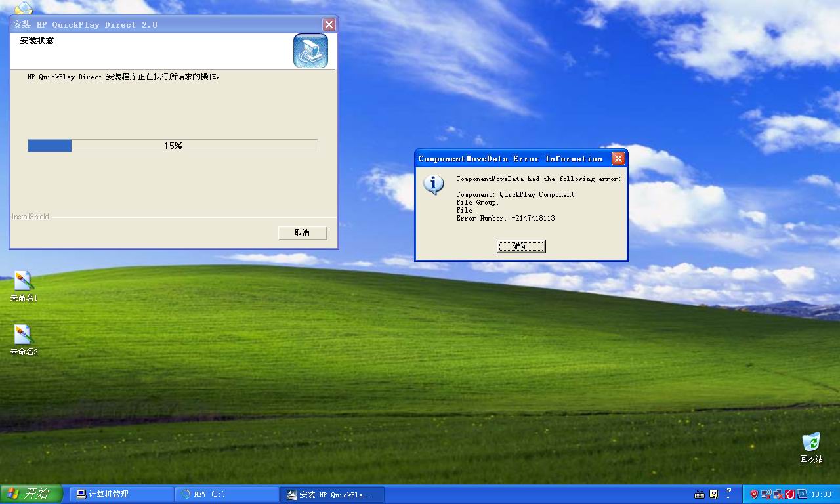Click the 取消 button in the installer

click(302, 233)
